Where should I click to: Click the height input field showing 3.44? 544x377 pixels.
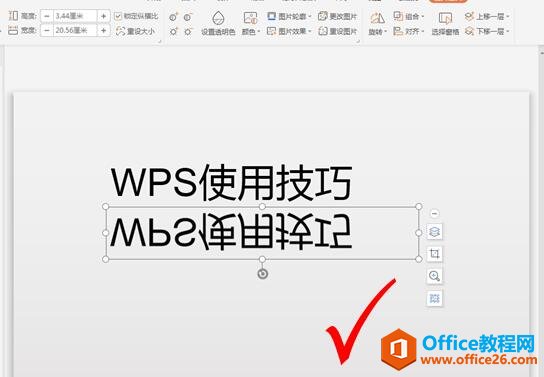click(75, 16)
